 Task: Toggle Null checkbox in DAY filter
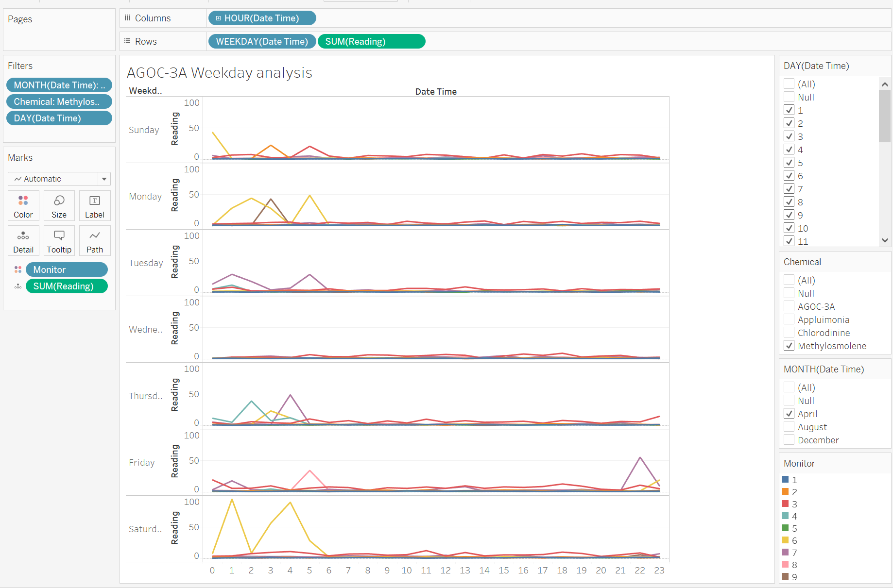click(789, 97)
